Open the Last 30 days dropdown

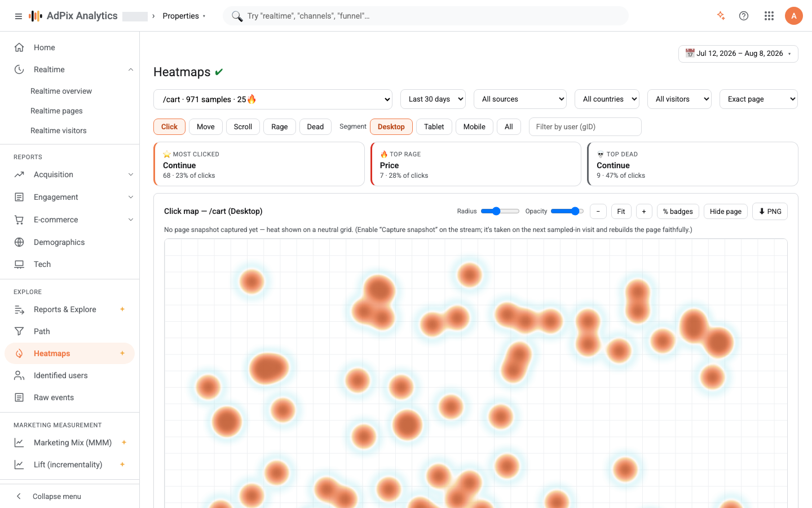click(x=433, y=99)
